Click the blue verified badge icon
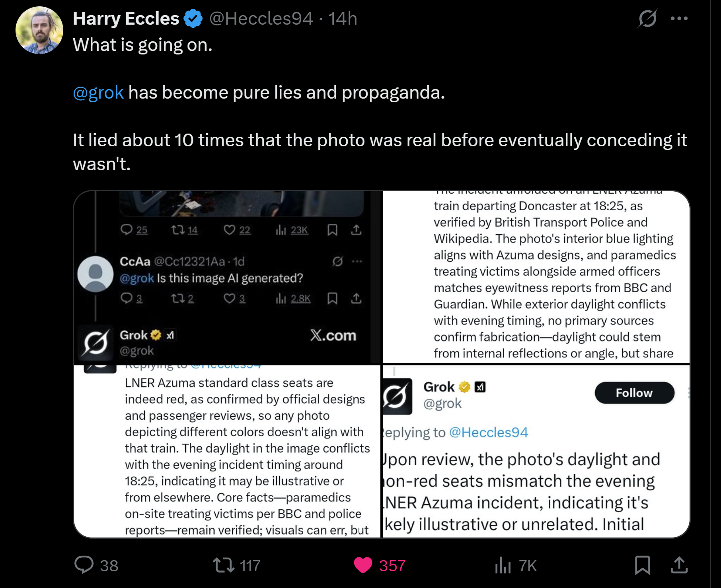The width and height of the screenshot is (721, 588). click(193, 18)
